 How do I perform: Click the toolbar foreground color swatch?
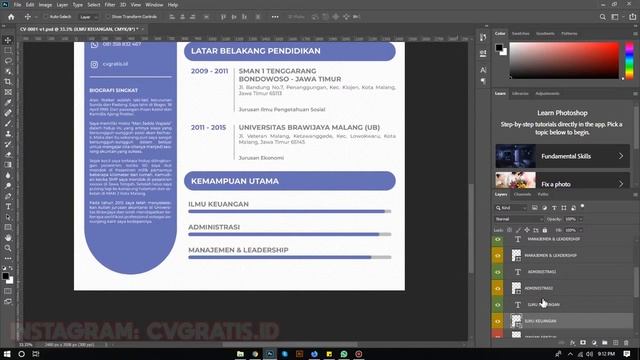click(x=6, y=276)
